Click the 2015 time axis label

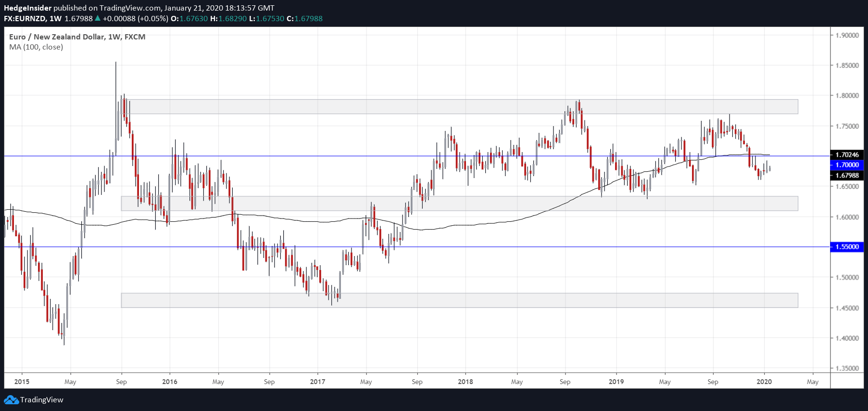22,382
